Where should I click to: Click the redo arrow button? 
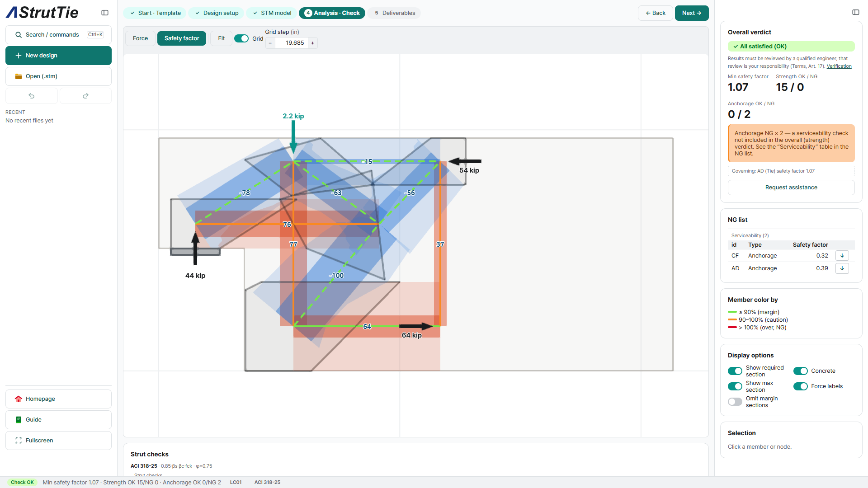pyautogui.click(x=85, y=96)
